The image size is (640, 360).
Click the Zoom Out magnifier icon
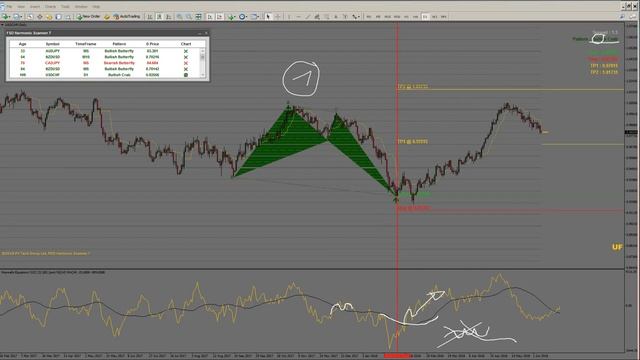pyautogui.click(x=189, y=17)
